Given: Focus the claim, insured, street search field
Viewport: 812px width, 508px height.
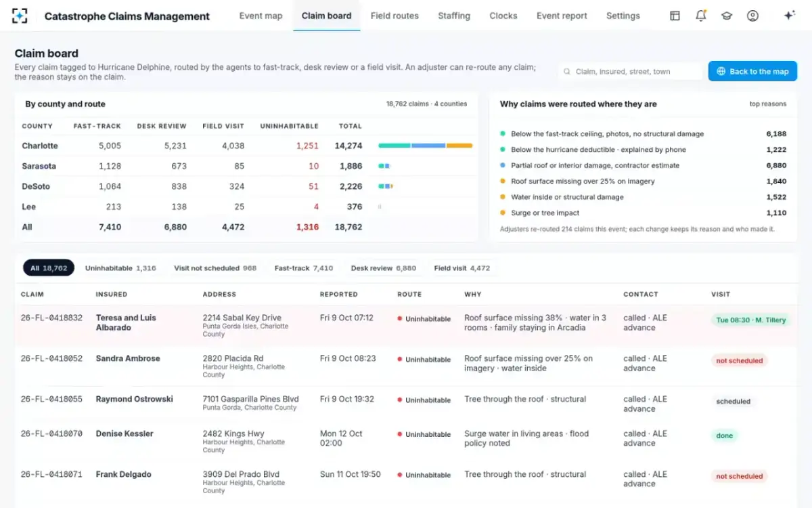Looking at the screenshot, I should pos(631,71).
